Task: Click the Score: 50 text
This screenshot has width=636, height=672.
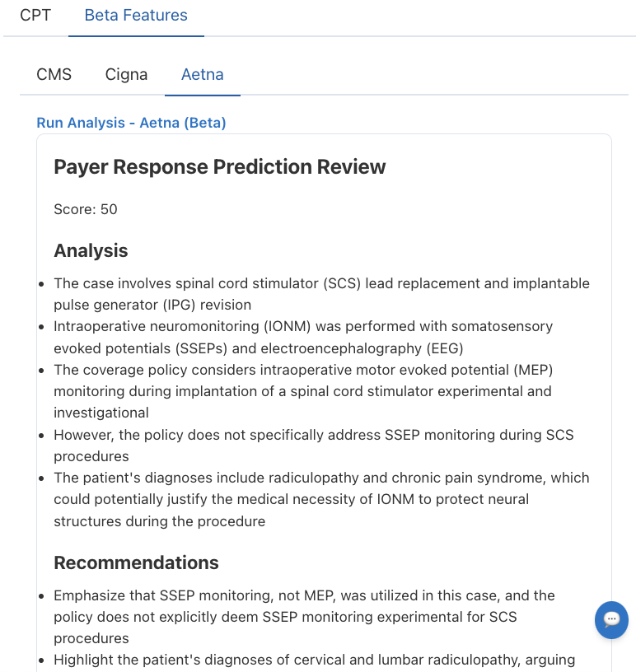Action: click(x=86, y=209)
